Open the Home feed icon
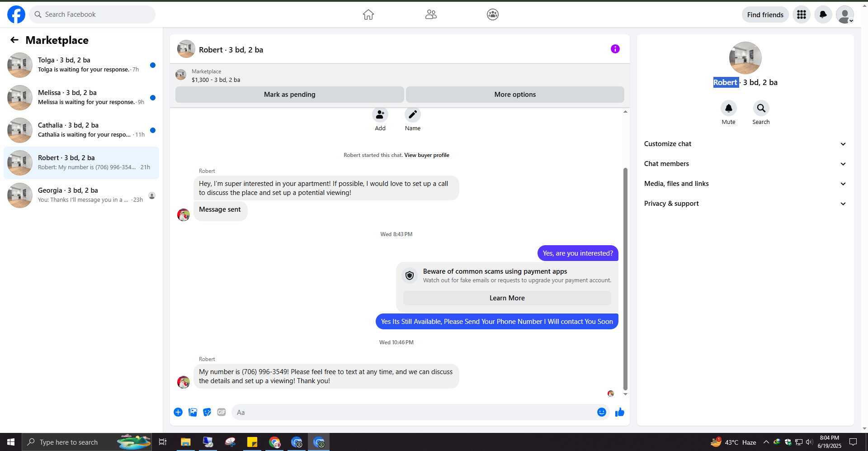 coord(368,14)
